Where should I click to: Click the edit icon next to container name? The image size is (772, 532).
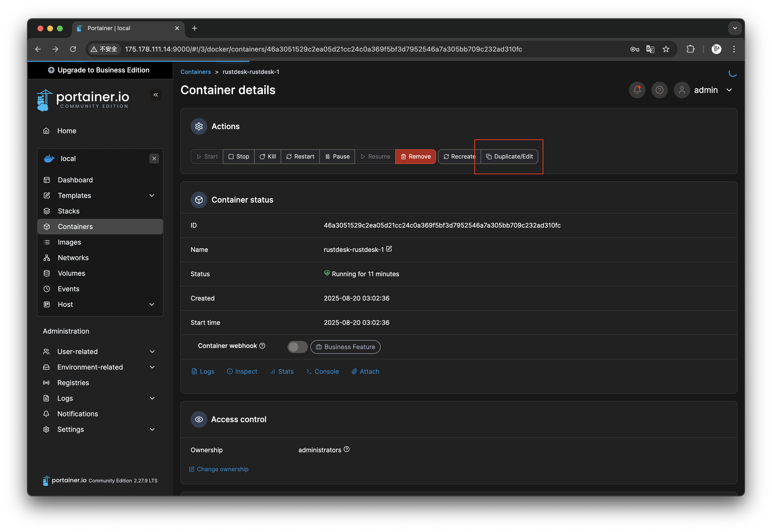[x=389, y=249]
